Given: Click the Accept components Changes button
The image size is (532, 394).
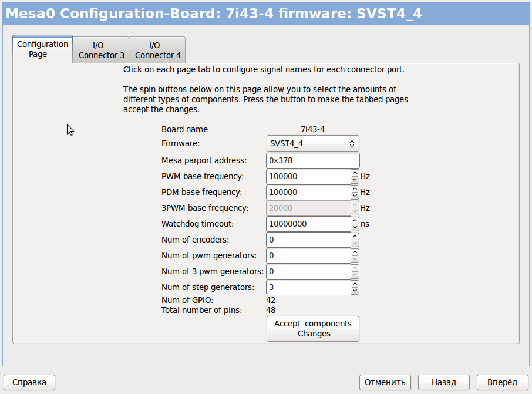Looking at the screenshot, I should [x=312, y=329].
